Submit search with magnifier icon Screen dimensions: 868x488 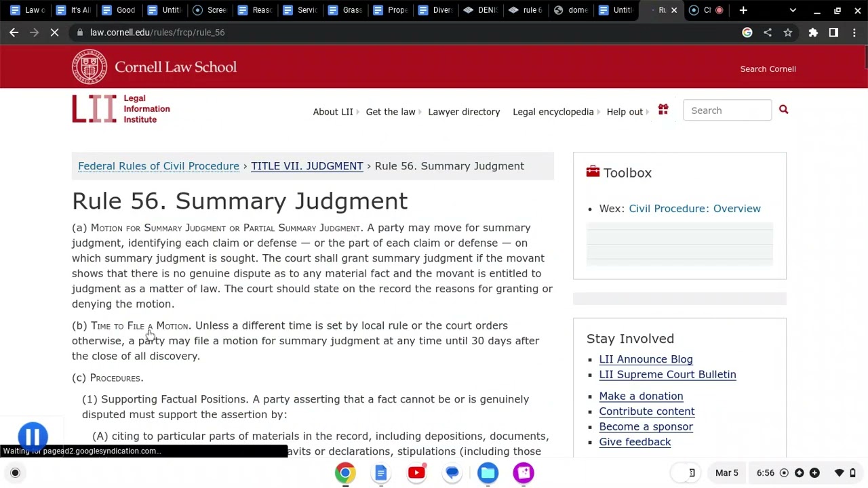[x=783, y=110]
